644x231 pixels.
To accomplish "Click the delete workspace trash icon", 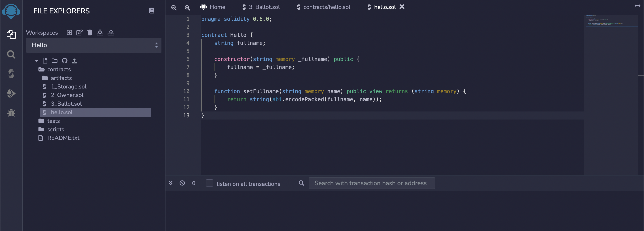I will 90,32.
